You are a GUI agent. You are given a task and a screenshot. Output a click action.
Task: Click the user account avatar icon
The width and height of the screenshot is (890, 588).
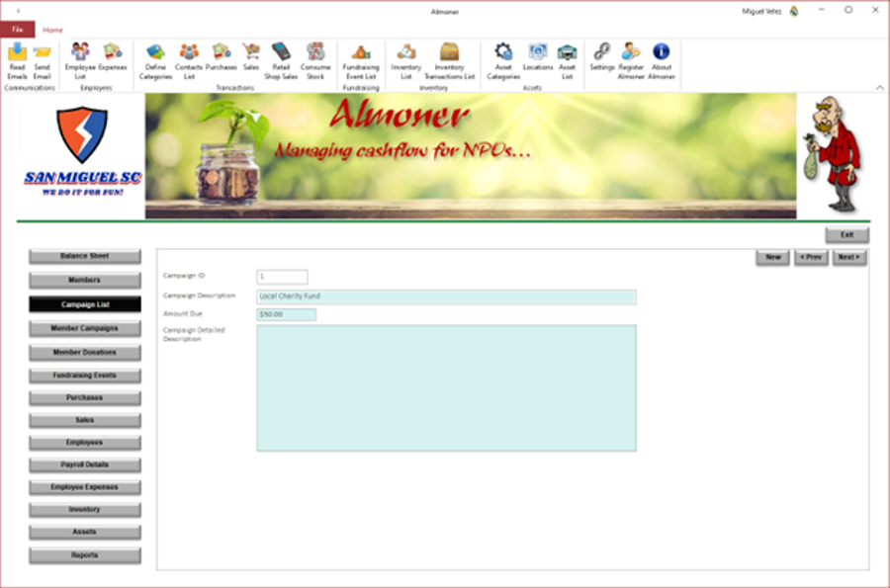[794, 11]
